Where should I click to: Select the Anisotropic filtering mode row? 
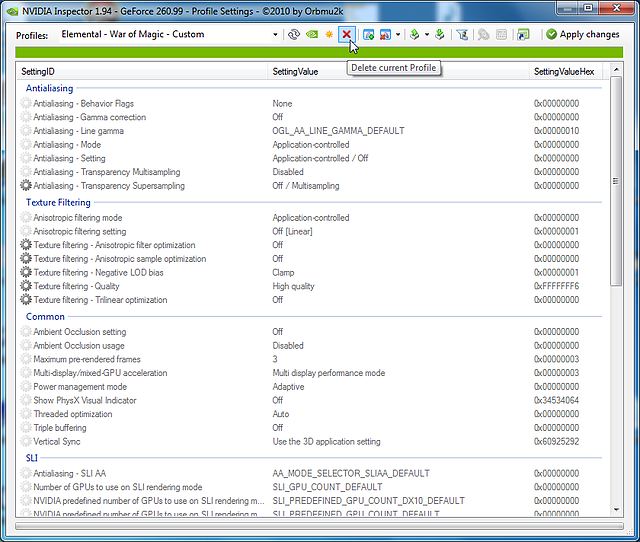pos(311,218)
